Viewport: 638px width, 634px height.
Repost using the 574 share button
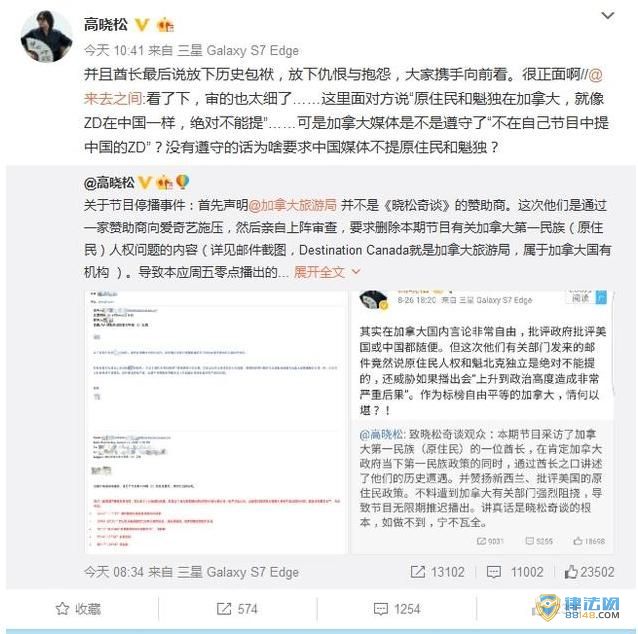click(237, 609)
